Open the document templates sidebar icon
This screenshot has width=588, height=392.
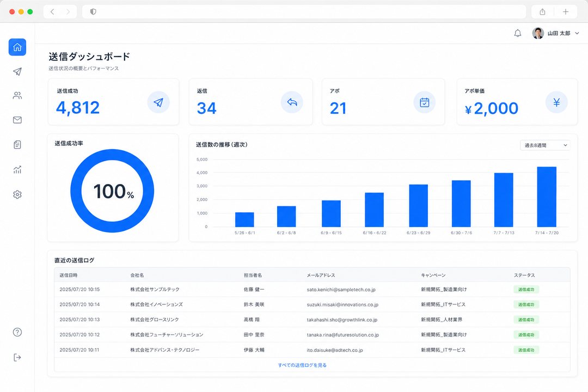pyautogui.click(x=17, y=145)
